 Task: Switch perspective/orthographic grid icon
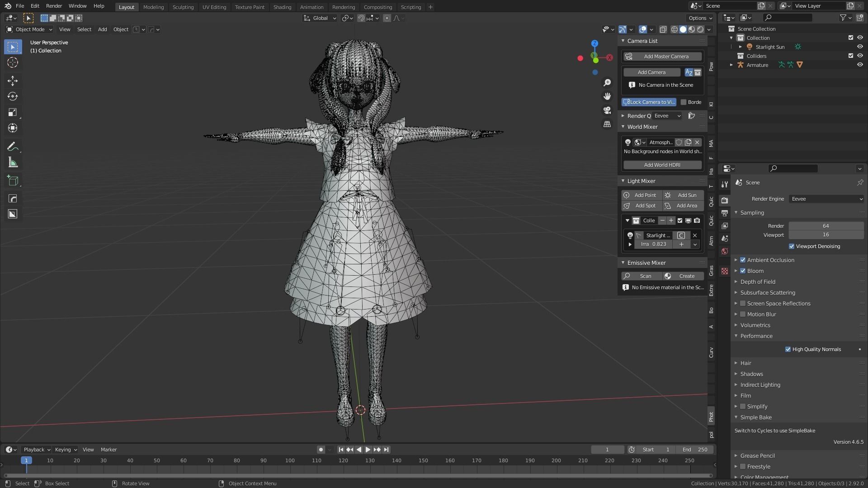607,124
